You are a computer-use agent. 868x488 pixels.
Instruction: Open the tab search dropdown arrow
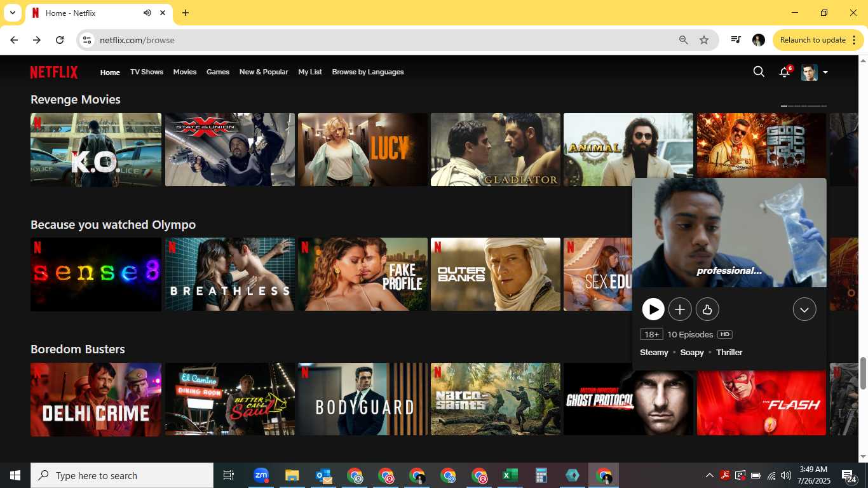tap(12, 13)
